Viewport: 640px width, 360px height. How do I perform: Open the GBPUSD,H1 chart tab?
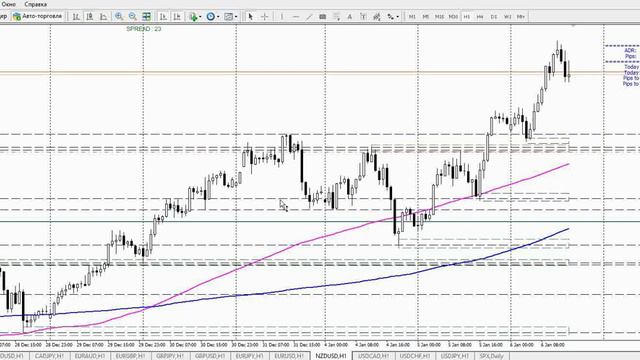point(210,356)
